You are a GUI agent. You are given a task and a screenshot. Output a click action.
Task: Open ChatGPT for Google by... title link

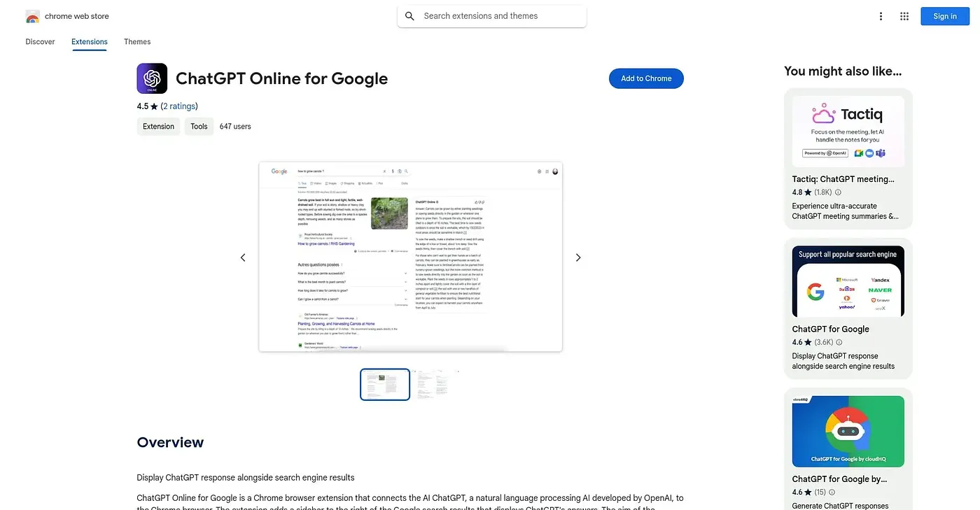point(839,479)
